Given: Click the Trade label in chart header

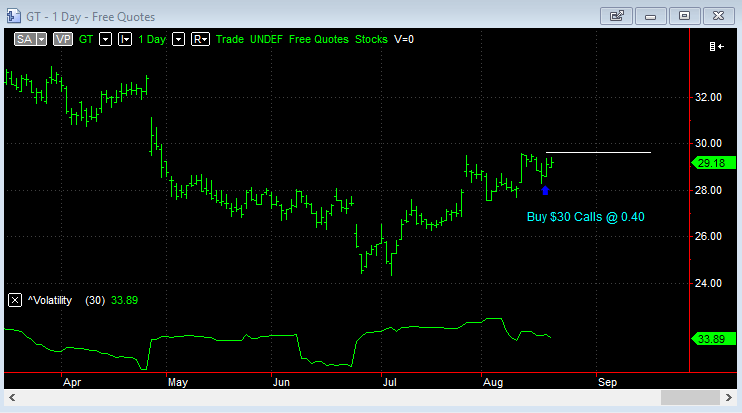Looking at the screenshot, I should click(x=230, y=39).
